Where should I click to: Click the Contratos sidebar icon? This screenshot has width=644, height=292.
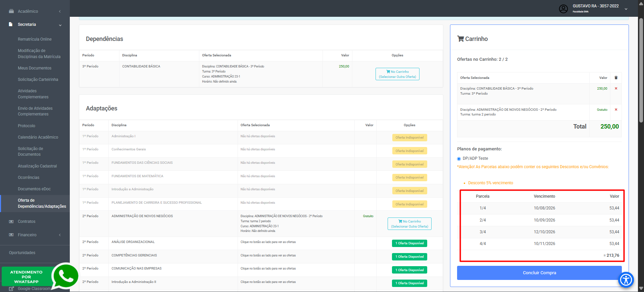coord(11,222)
